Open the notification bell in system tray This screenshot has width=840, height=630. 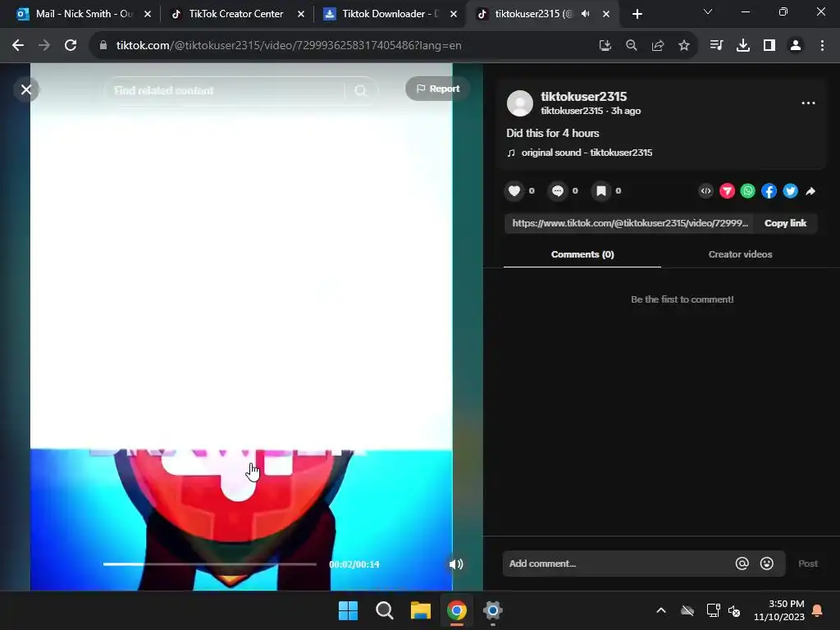[x=818, y=610]
